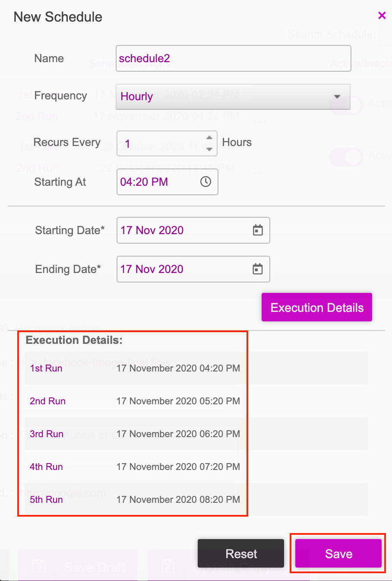The image size is (392, 581).
Task: Open calendar icon for Starting Date
Action: (x=258, y=230)
